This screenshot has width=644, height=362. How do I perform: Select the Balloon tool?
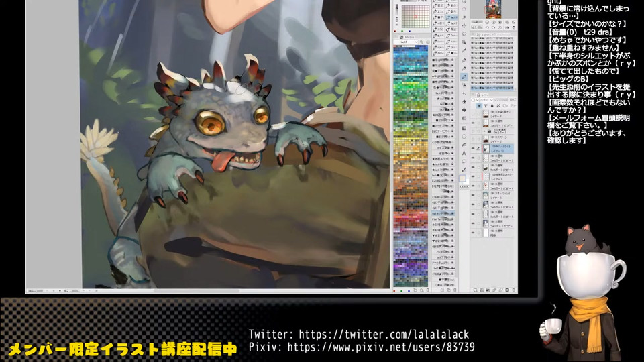(464, 161)
